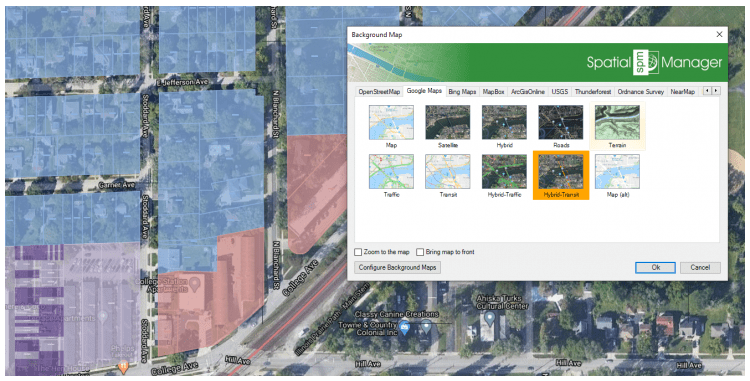The height and width of the screenshot is (381, 750).
Task: Click the tab strip right scroll arrow
Action: click(716, 91)
